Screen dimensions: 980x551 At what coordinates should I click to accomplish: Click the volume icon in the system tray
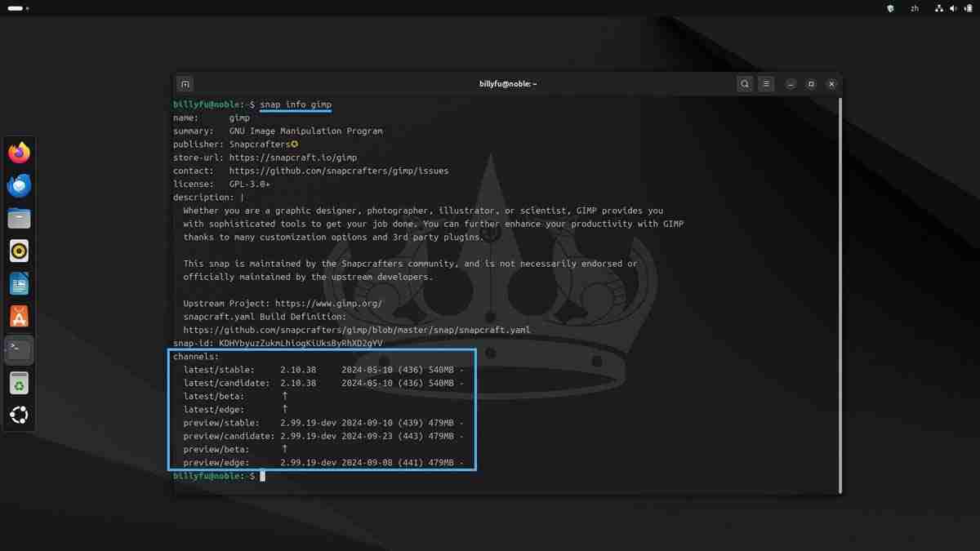point(954,8)
